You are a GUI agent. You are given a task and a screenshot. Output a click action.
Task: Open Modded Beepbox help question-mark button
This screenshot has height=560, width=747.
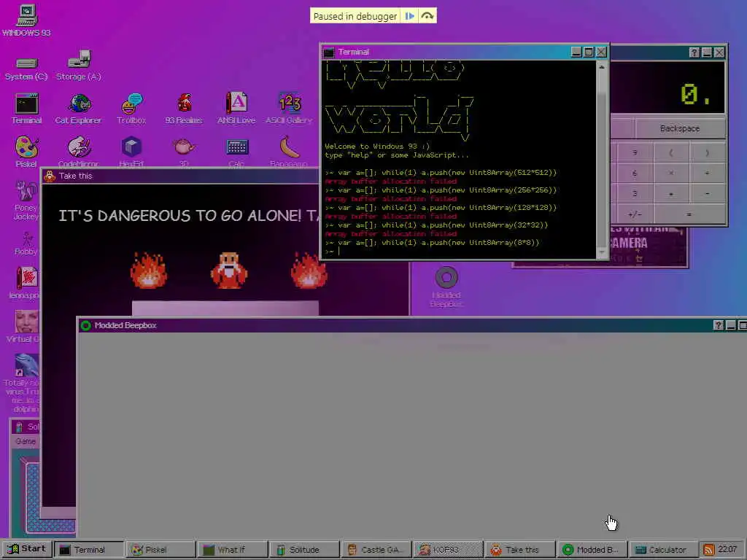click(719, 325)
